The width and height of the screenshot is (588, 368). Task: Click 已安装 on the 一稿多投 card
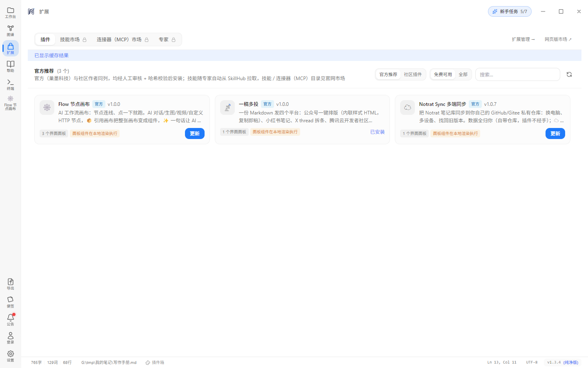pyautogui.click(x=377, y=132)
